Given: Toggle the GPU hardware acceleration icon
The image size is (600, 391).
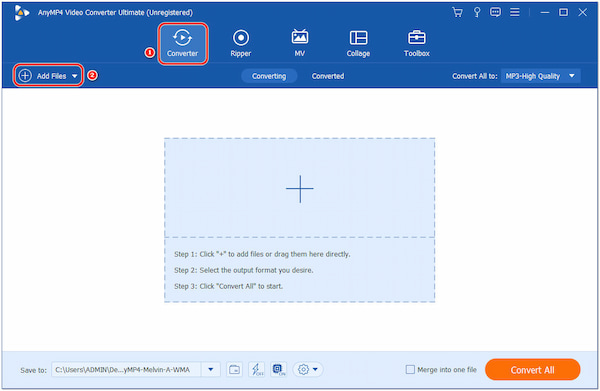Looking at the screenshot, I should tap(279, 370).
